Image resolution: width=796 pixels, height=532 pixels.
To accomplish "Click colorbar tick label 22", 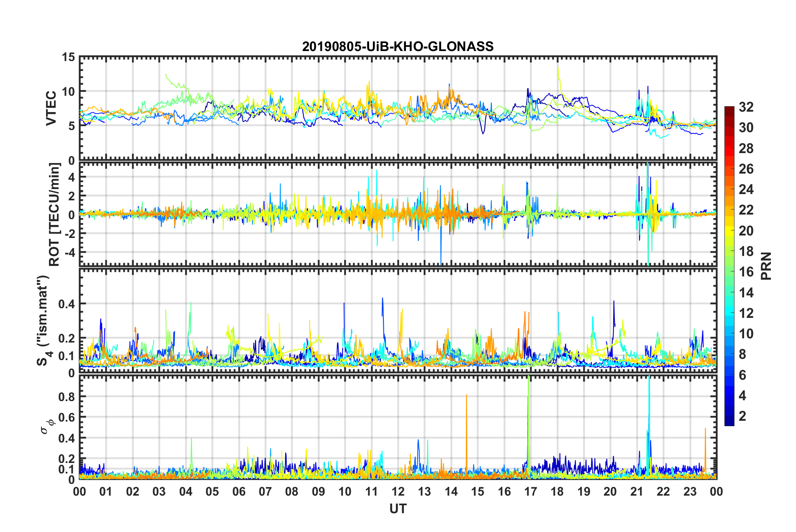I will [746, 210].
